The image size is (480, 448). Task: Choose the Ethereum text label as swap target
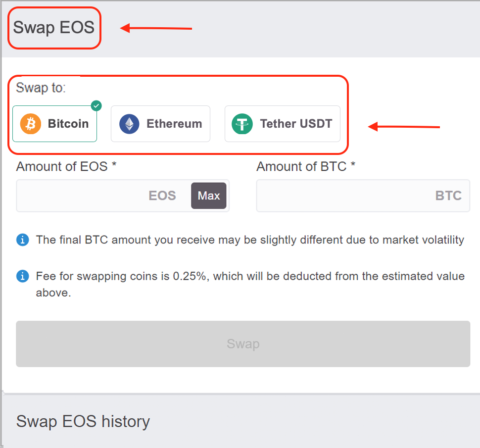point(174,124)
